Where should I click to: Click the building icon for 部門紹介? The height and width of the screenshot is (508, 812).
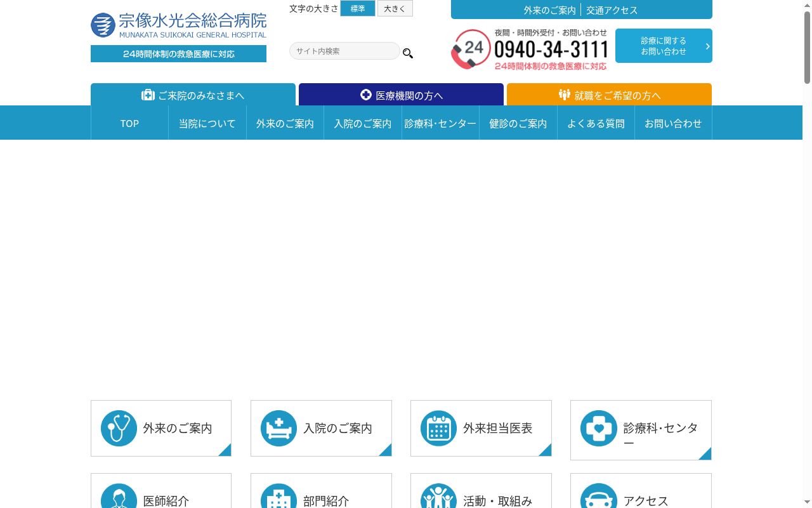tap(278, 496)
